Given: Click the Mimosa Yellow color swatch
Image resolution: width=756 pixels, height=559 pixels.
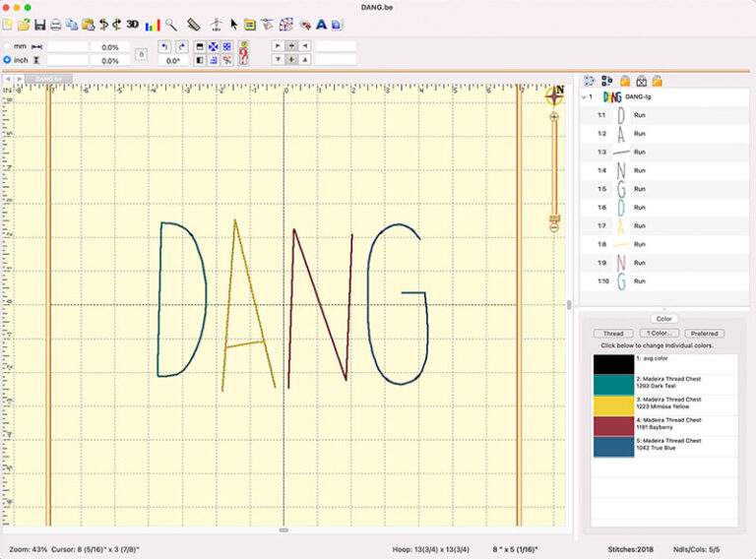Looking at the screenshot, I should 612,405.
